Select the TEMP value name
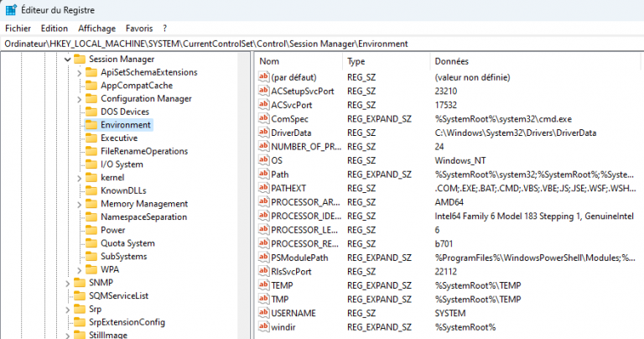This screenshot has width=644, height=339. click(x=282, y=285)
